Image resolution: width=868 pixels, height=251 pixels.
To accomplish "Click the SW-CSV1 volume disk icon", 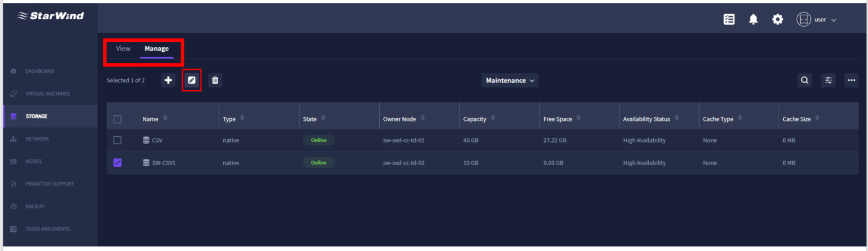I will [146, 163].
